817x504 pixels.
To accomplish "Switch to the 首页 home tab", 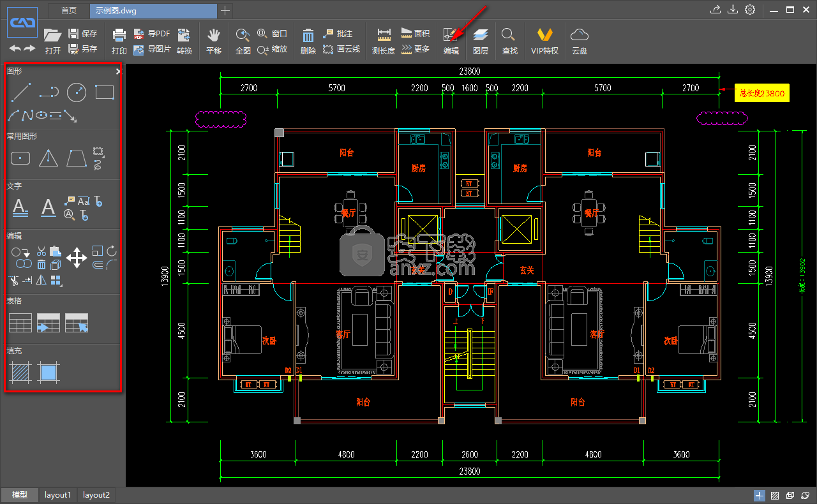I will [69, 10].
